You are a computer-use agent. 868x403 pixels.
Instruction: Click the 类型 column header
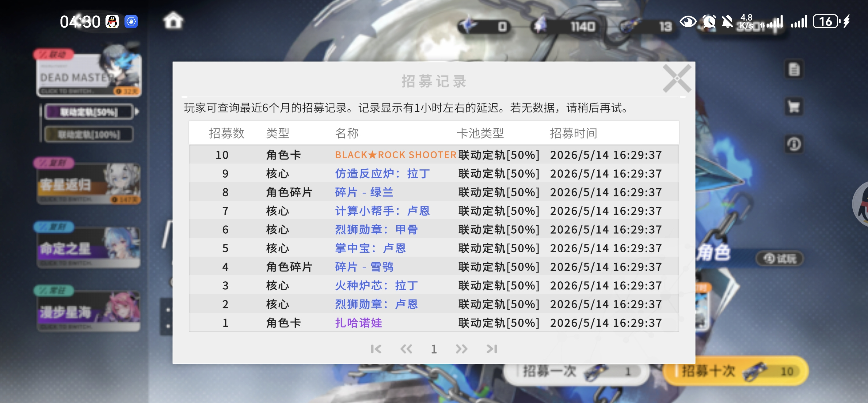278,133
